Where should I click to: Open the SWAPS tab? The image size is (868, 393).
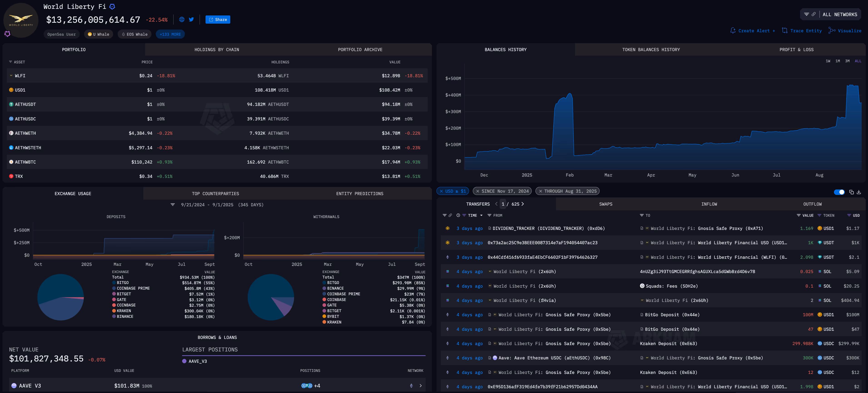606,204
